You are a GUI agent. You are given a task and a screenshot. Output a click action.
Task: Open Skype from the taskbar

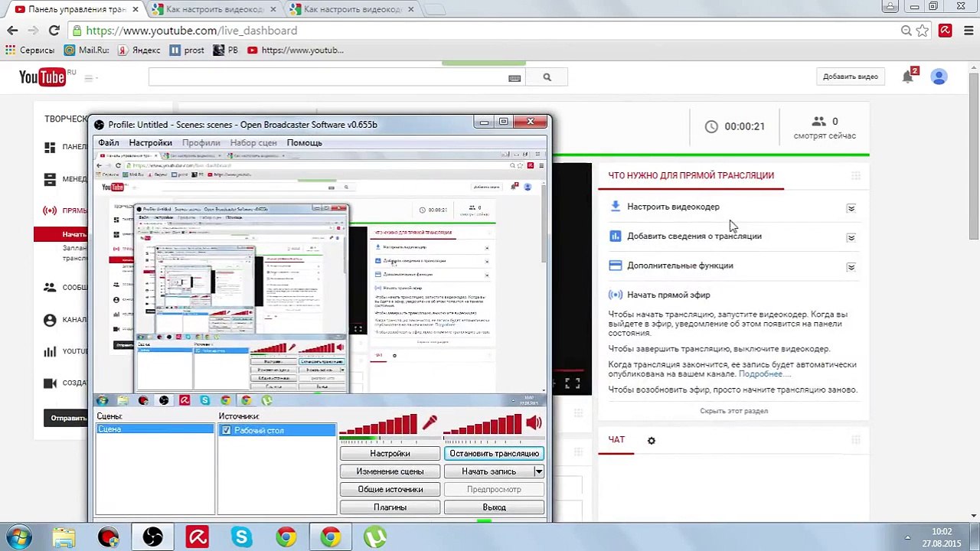[242, 537]
